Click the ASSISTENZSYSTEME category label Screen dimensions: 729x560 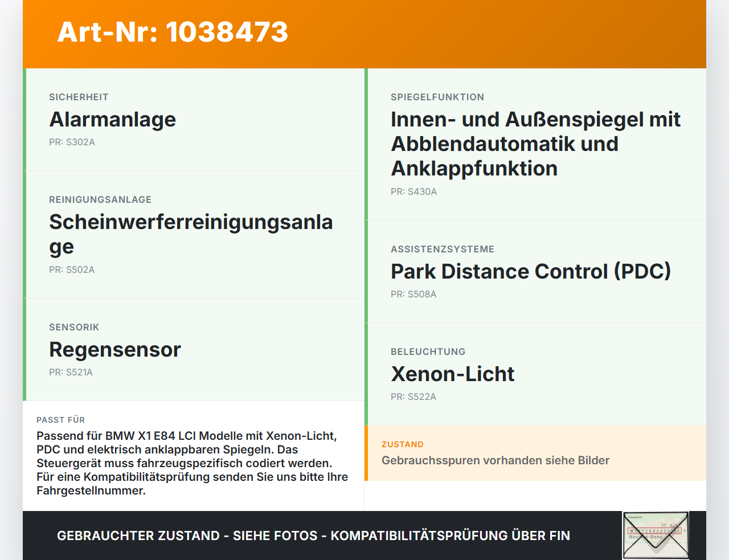click(443, 250)
